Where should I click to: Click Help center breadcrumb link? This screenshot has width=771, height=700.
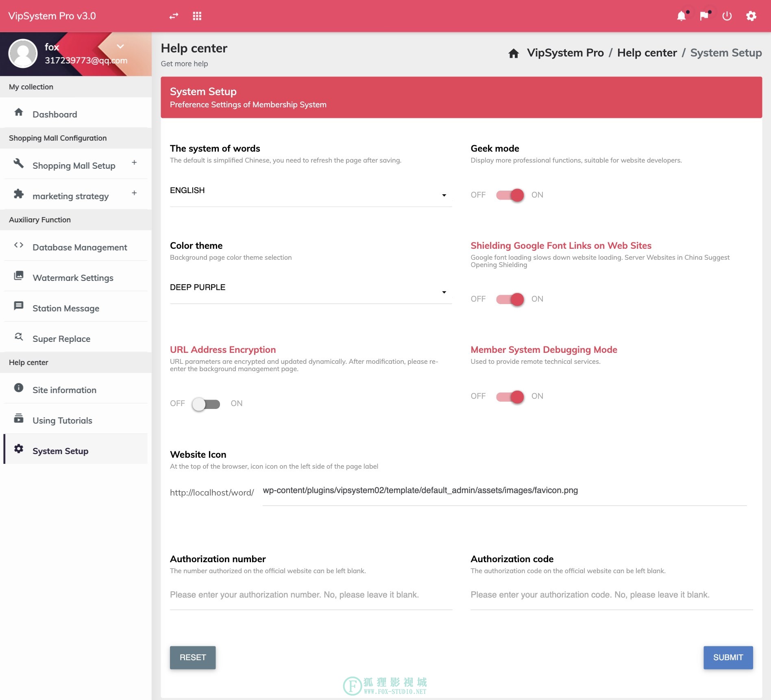point(647,53)
